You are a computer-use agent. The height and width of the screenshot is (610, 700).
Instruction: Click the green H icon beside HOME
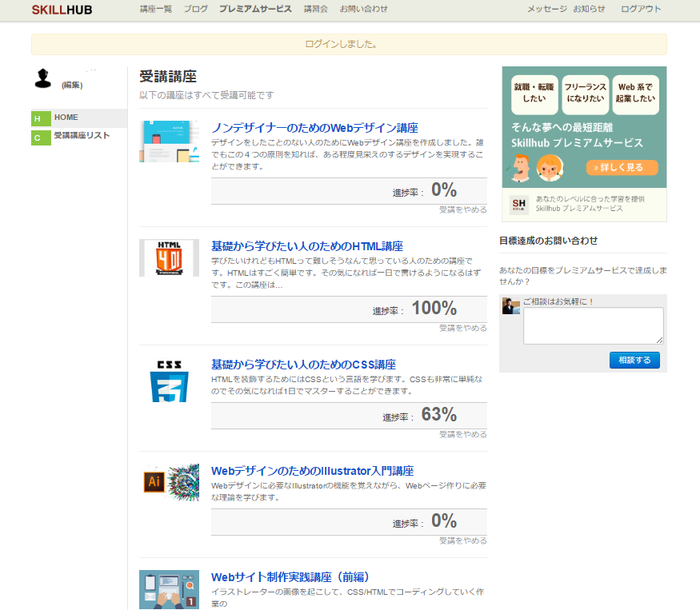click(x=41, y=118)
